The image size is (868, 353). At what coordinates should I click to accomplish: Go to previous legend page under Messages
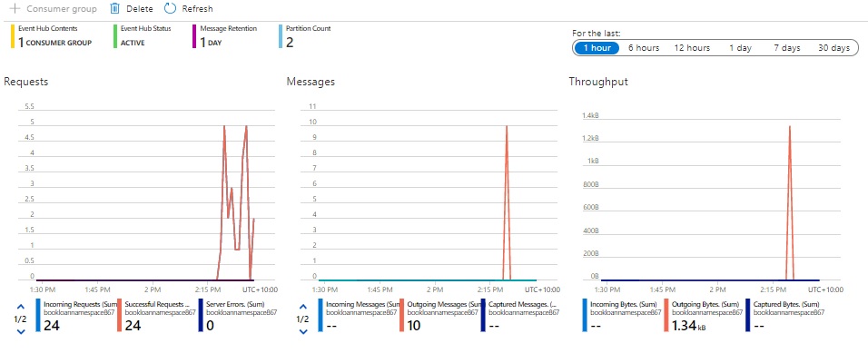click(303, 306)
